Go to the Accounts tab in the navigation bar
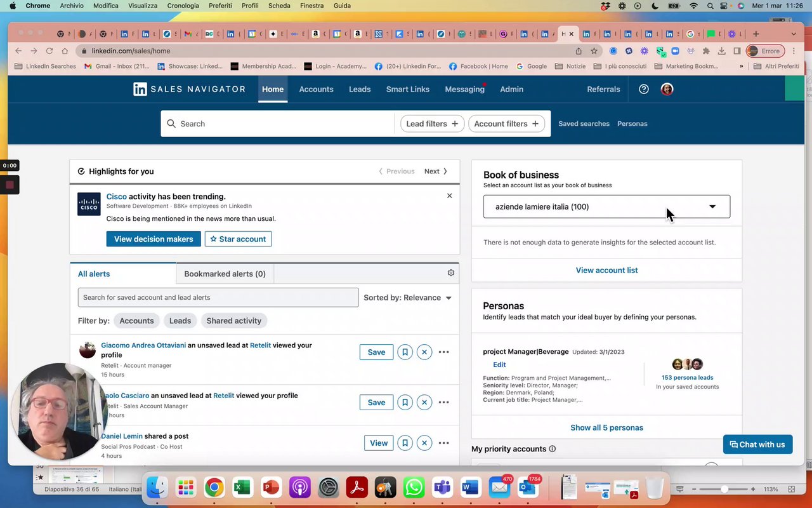Viewport: 812px width, 508px height. (316, 90)
